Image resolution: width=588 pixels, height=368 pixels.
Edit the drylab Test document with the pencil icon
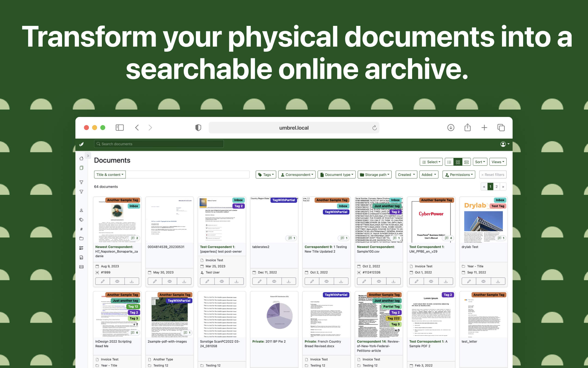pyautogui.click(x=468, y=281)
